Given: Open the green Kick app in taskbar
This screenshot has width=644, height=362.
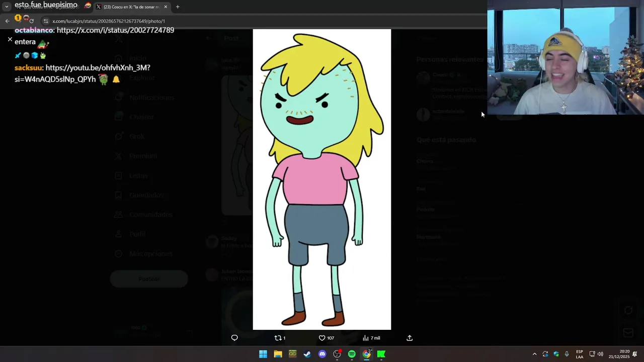Looking at the screenshot, I should tap(381, 354).
